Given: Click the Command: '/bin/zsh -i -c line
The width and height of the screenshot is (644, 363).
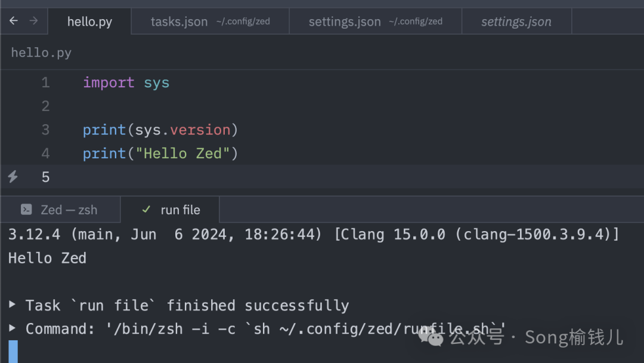Looking at the screenshot, I should pyautogui.click(x=265, y=329).
